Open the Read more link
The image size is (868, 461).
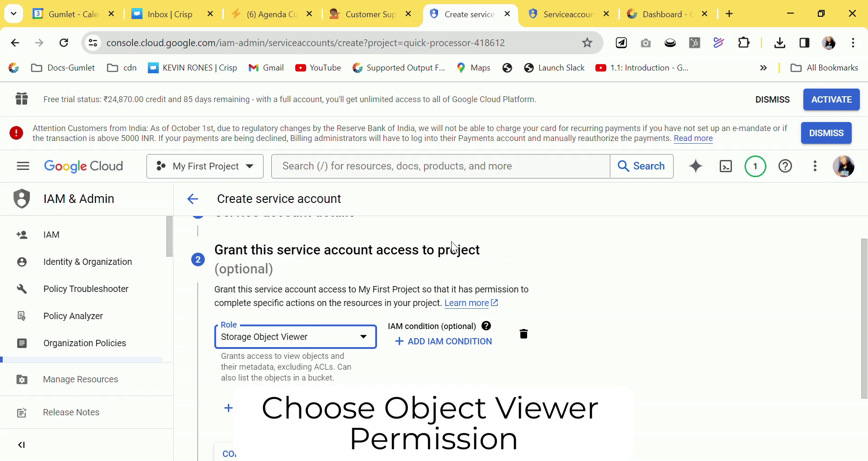(x=693, y=139)
